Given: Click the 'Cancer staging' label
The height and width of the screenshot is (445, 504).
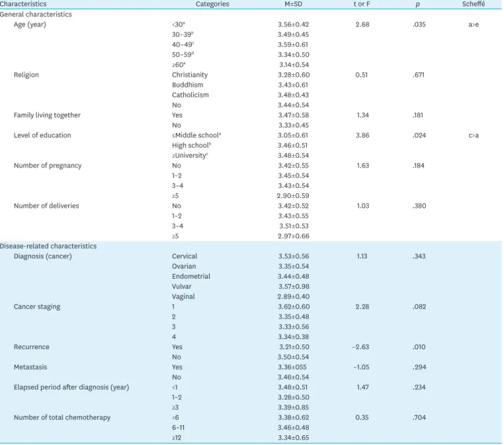Looking at the screenshot, I should pyautogui.click(x=37, y=307).
